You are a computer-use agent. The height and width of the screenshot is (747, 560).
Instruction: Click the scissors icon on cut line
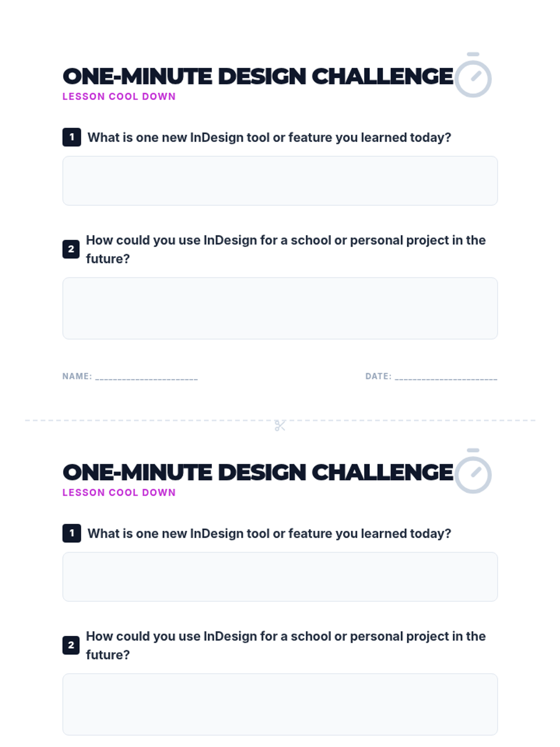coord(280,425)
